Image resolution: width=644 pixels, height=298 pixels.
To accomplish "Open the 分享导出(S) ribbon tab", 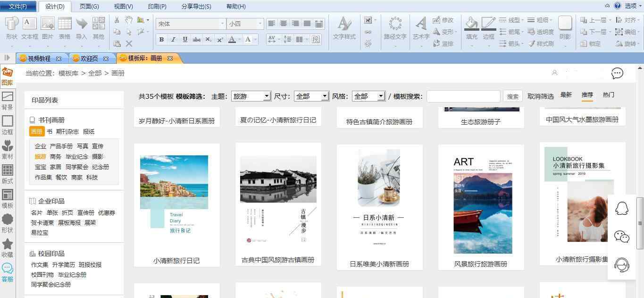I will tap(196, 6).
